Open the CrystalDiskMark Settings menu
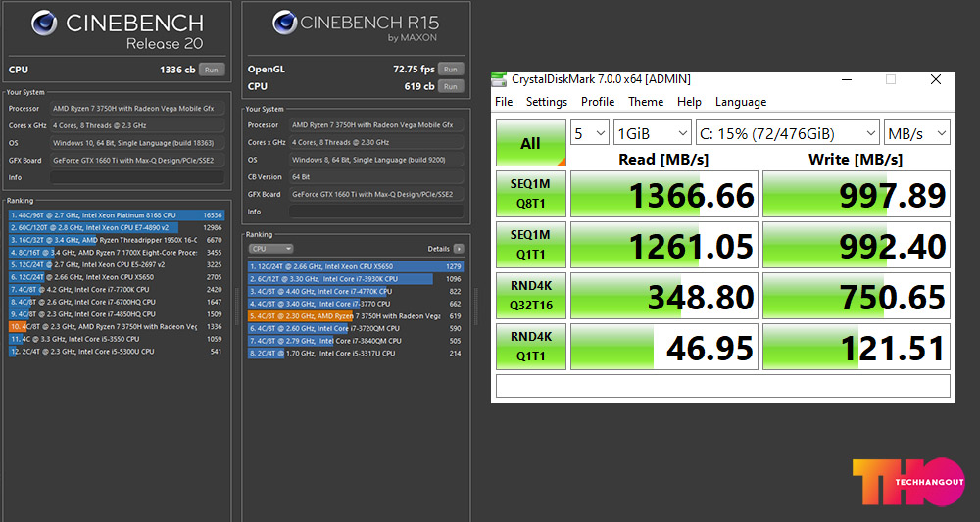980x522 pixels. tap(547, 102)
